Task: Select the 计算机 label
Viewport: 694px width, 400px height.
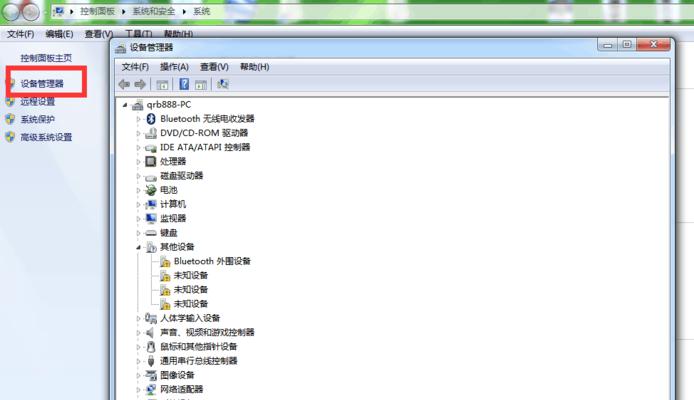Action: pos(173,204)
